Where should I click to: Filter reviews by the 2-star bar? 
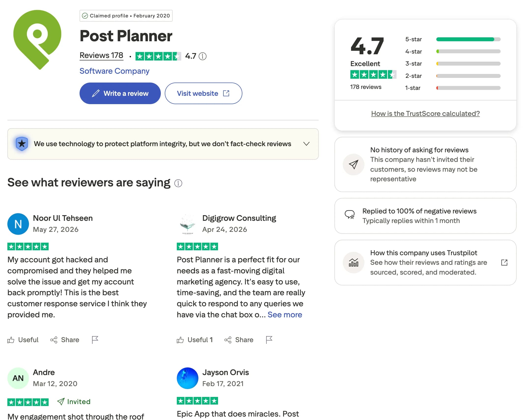[x=468, y=76]
